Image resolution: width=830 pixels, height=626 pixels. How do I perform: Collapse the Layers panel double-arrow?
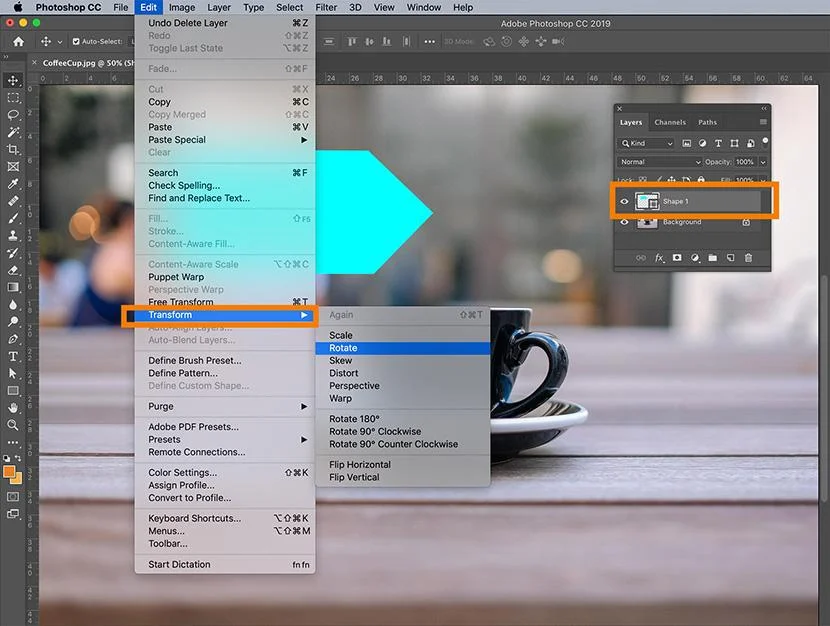pyautogui.click(x=764, y=108)
